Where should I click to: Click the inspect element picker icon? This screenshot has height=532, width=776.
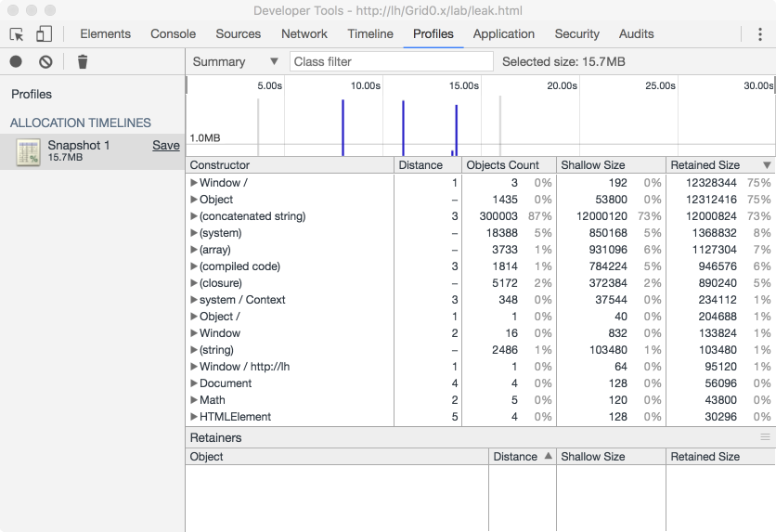click(17, 34)
